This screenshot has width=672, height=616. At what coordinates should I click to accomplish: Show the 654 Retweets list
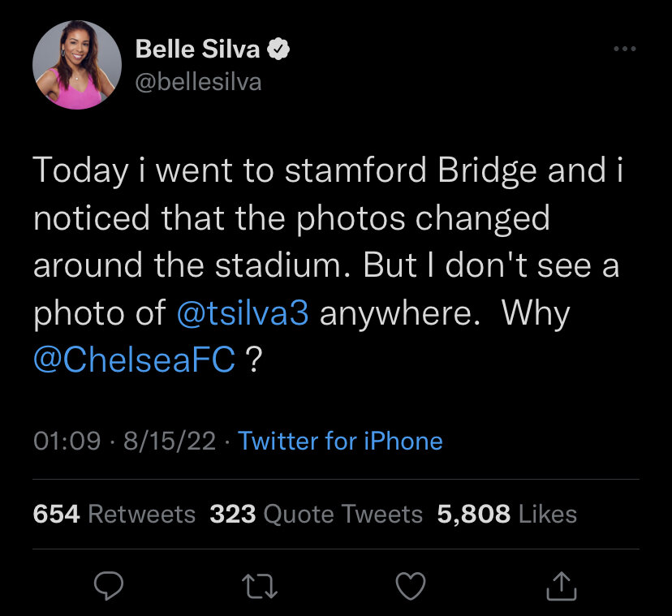pos(114,514)
